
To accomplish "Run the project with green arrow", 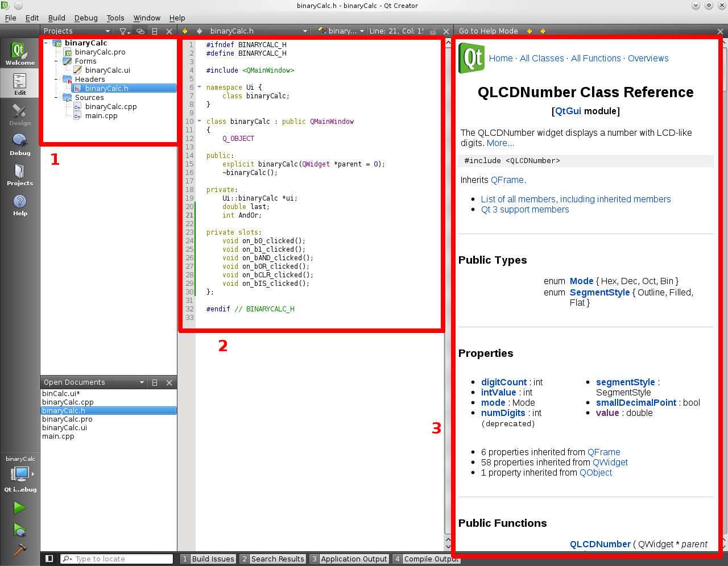I will pyautogui.click(x=20, y=507).
